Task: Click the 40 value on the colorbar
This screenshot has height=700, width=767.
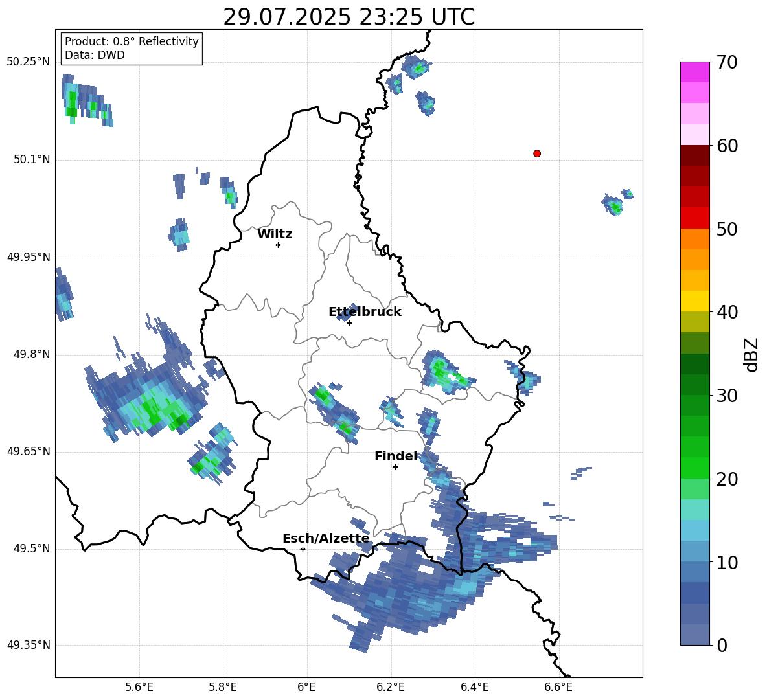Action: 727,312
